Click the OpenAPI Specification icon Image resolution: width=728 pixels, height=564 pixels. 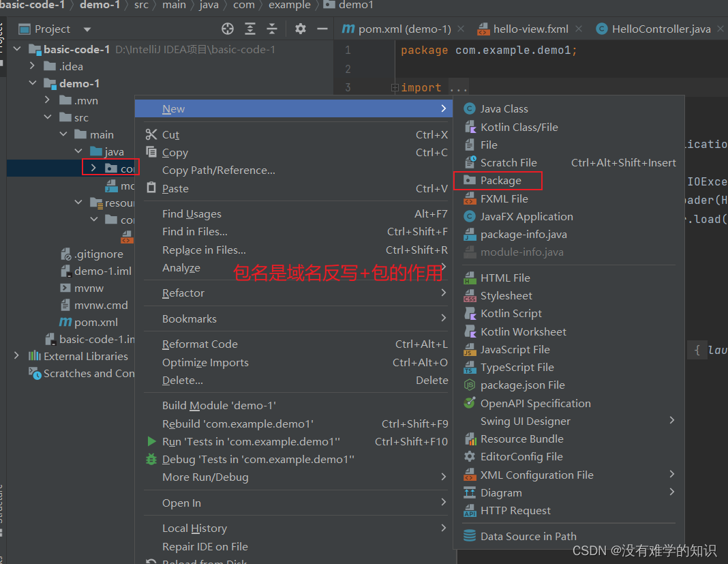[x=470, y=403]
